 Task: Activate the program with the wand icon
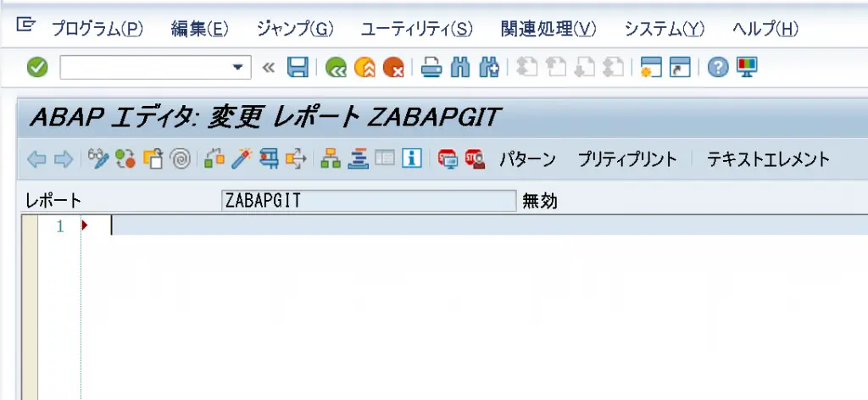(x=242, y=159)
